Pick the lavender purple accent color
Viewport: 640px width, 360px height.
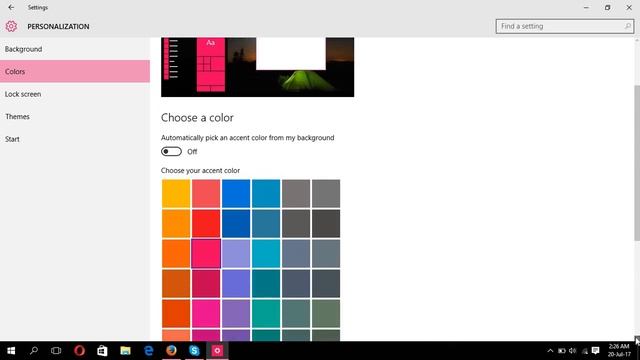pyautogui.click(x=236, y=253)
